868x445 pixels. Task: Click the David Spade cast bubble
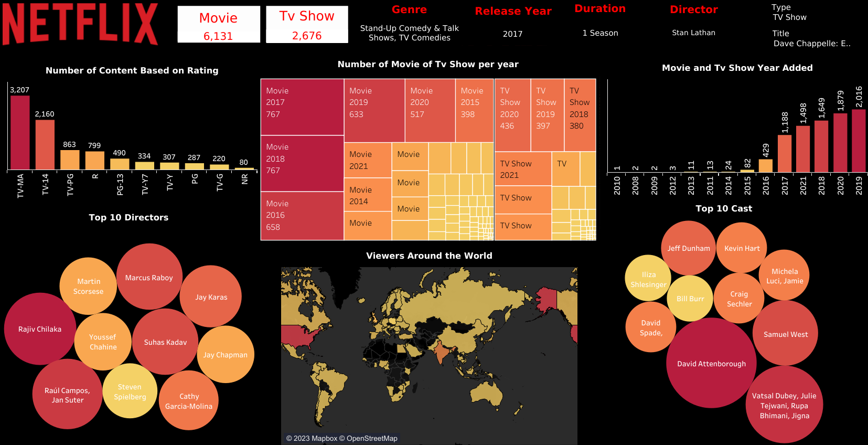[x=651, y=327]
